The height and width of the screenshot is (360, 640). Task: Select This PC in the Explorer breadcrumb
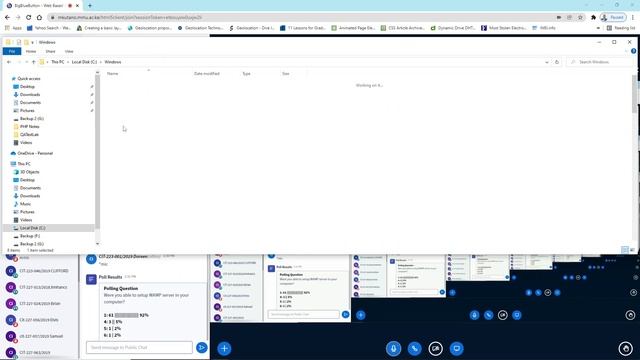point(58,62)
